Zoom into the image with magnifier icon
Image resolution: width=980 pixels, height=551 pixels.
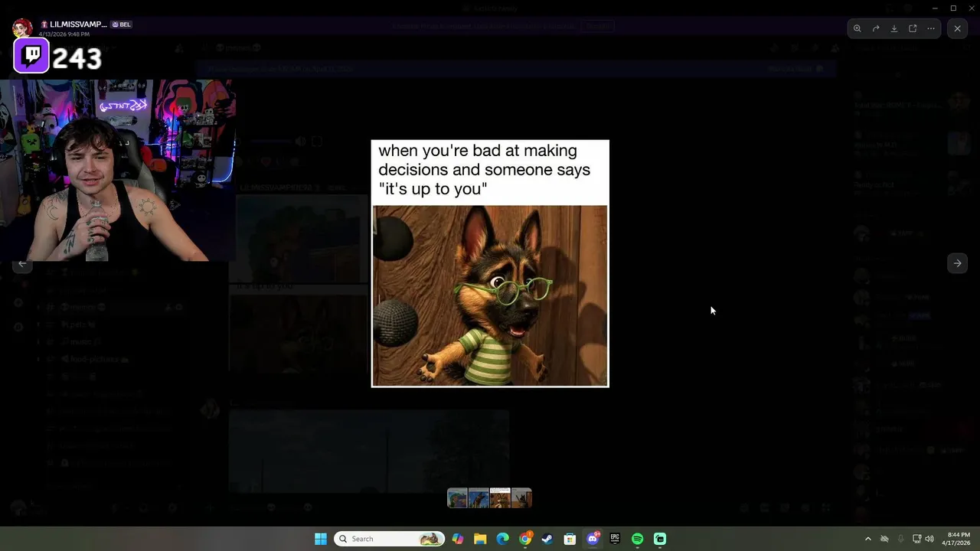tap(857, 28)
